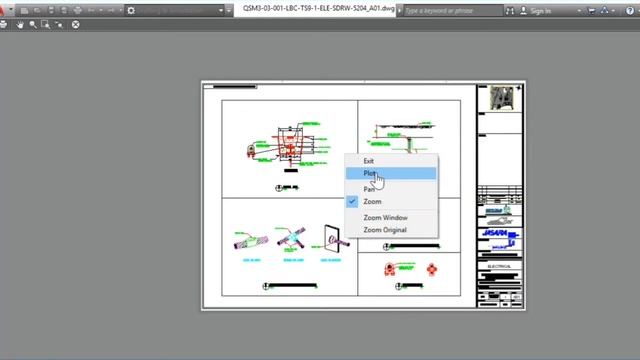Click the workspace gear icon
Viewport: 640px width, 360px height.
pos(131,11)
